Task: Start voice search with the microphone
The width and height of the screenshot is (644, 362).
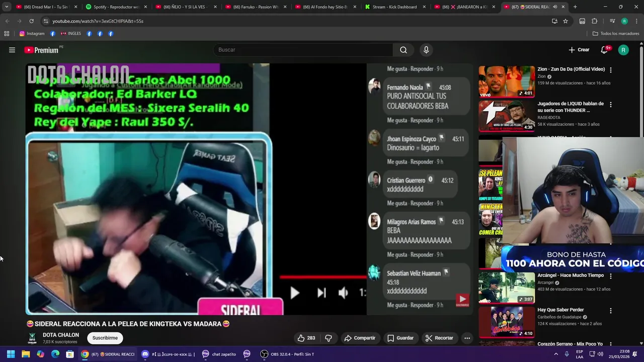Action: point(426,50)
